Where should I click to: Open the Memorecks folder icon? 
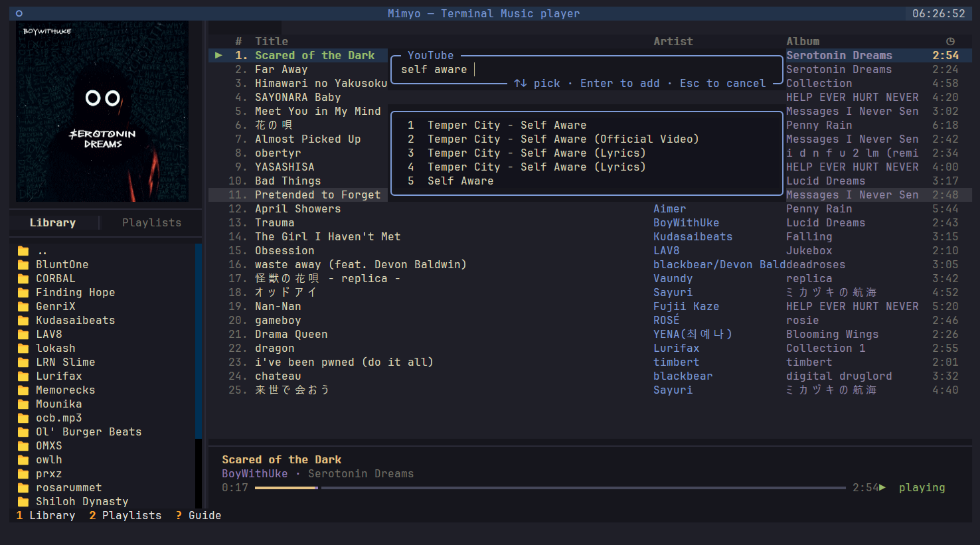[x=23, y=390]
